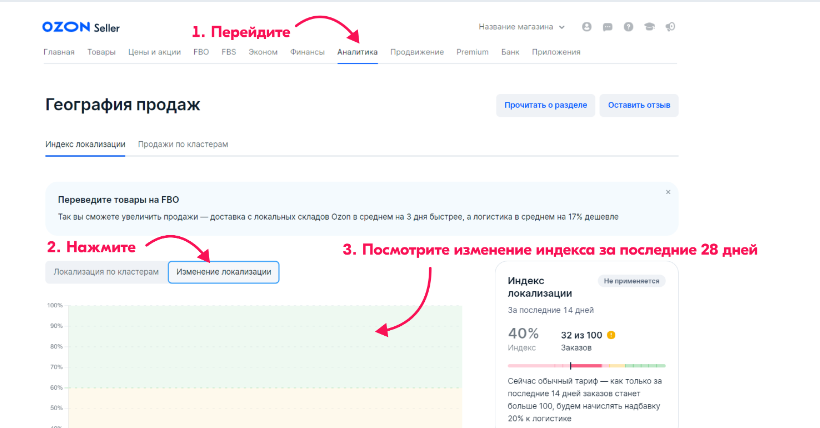
Task: Open the Продвижение menu
Action: (x=417, y=52)
